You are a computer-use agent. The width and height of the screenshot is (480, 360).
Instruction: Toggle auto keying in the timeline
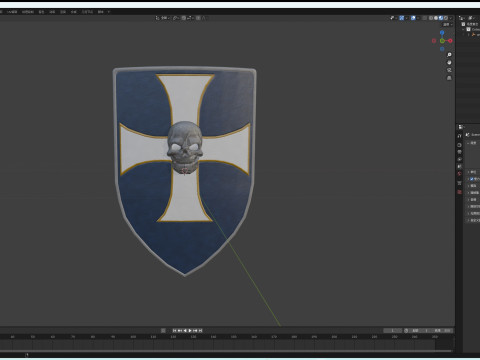pos(163,330)
